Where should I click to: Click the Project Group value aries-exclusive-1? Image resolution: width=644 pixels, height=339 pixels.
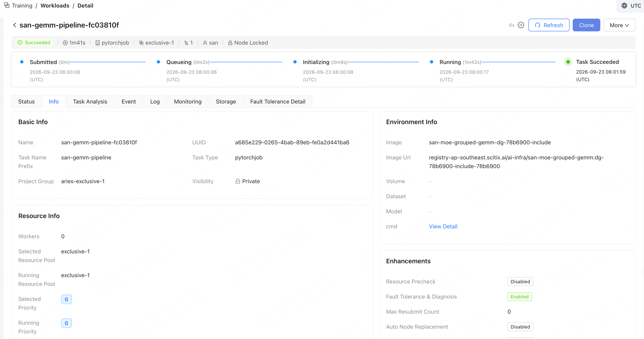click(x=83, y=181)
